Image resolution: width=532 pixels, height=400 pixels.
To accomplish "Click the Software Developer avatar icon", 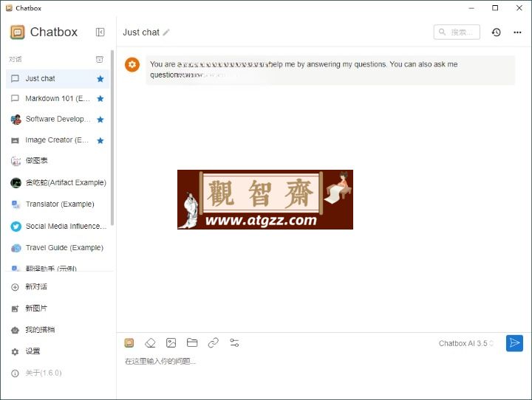I will (16, 120).
